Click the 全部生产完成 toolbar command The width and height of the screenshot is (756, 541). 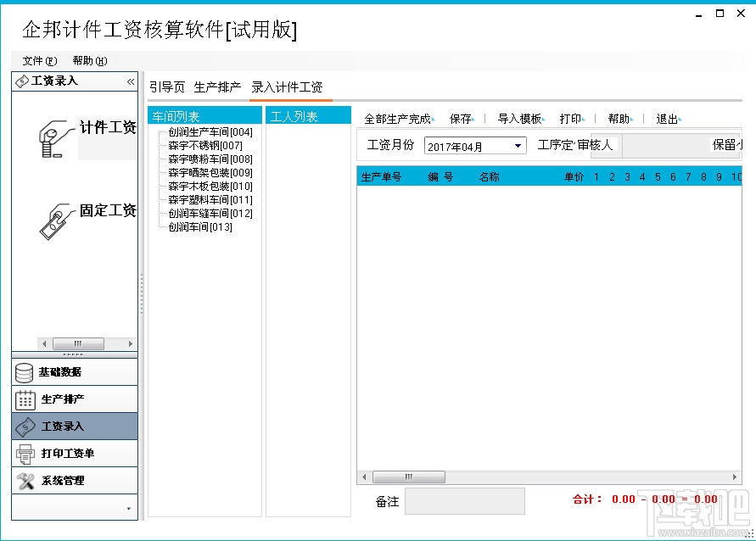395,118
